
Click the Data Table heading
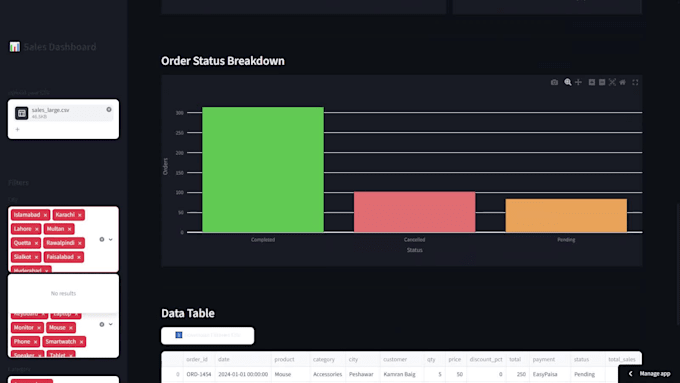click(188, 313)
